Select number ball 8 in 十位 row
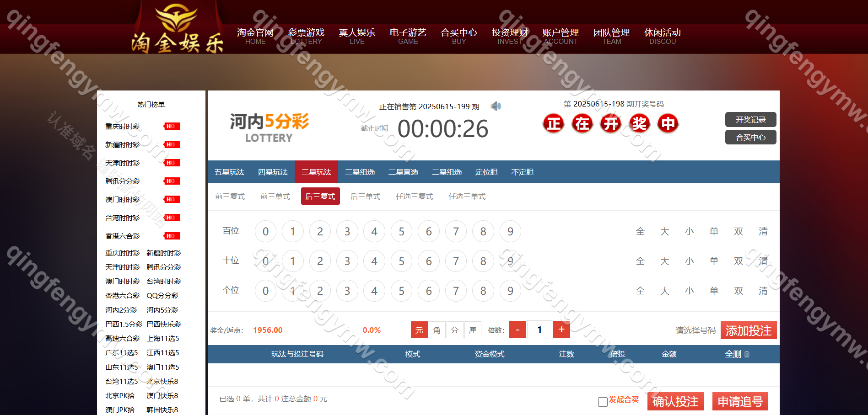The height and width of the screenshot is (415, 868). point(483,261)
